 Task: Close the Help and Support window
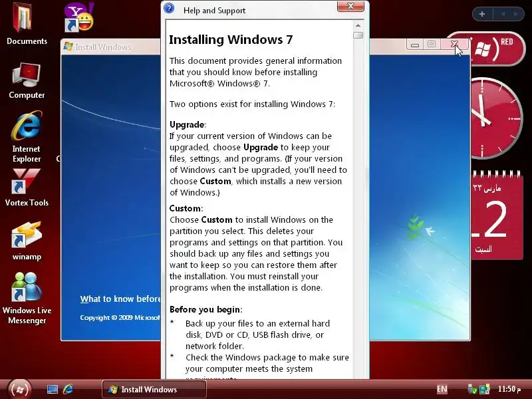pyautogui.click(x=351, y=6)
